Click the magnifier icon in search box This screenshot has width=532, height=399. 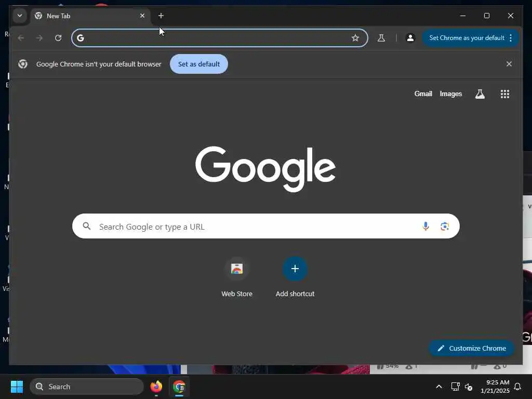(x=87, y=226)
